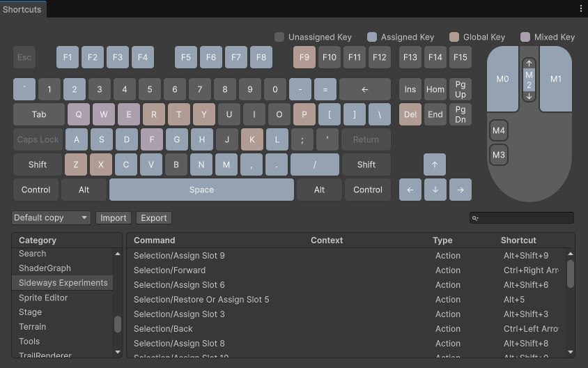This screenshot has width=588, height=368.
Task: Click the up arrow key
Action: (x=435, y=164)
